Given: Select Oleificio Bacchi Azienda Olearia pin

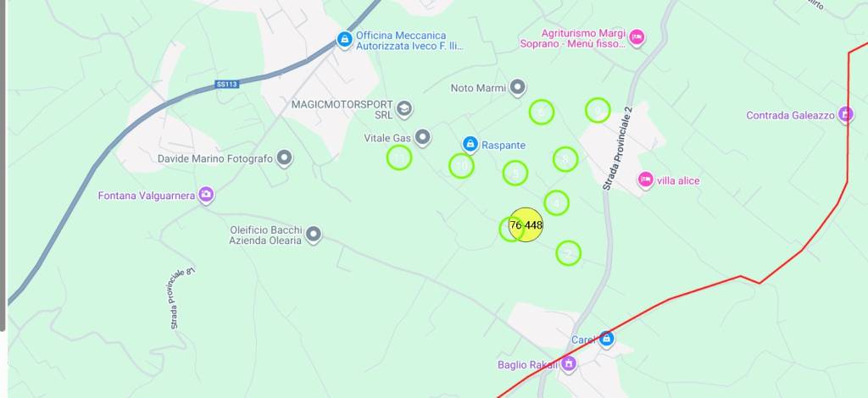Looking at the screenshot, I should tap(314, 235).
